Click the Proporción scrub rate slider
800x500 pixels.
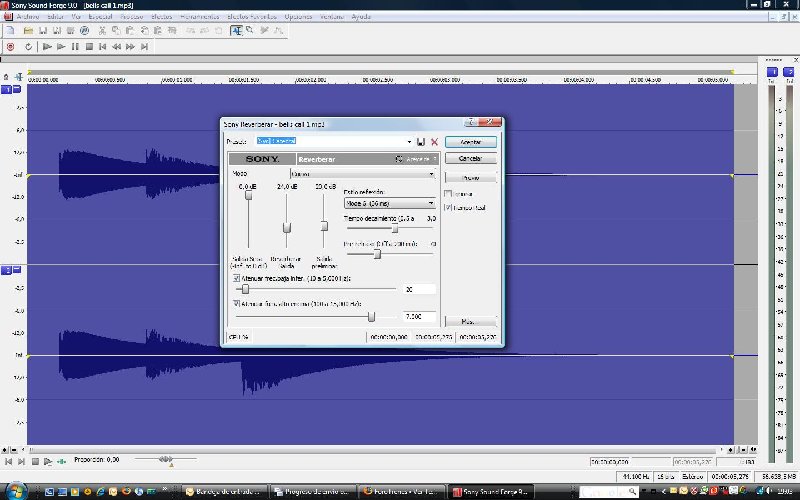click(x=166, y=460)
